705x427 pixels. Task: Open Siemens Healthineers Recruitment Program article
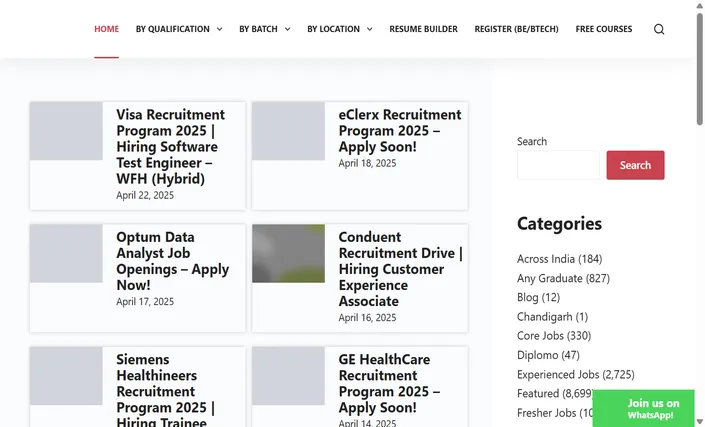165,390
